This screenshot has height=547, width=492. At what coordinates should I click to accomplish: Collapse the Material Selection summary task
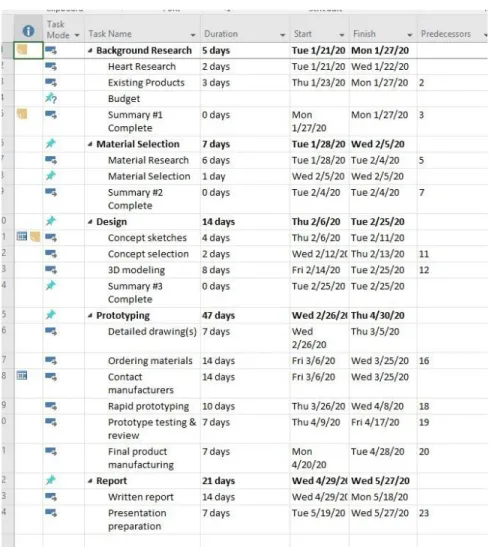pyautogui.click(x=90, y=144)
